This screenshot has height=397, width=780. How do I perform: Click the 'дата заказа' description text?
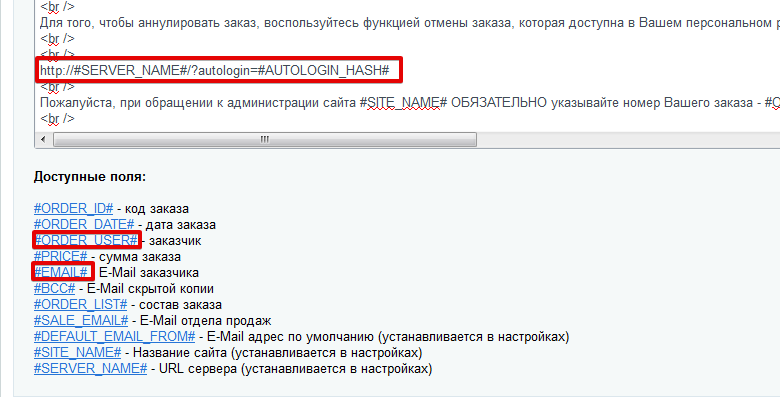click(181, 224)
